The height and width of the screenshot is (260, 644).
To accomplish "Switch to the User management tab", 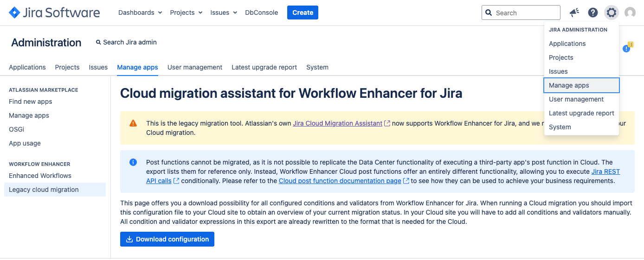I will coord(195,67).
